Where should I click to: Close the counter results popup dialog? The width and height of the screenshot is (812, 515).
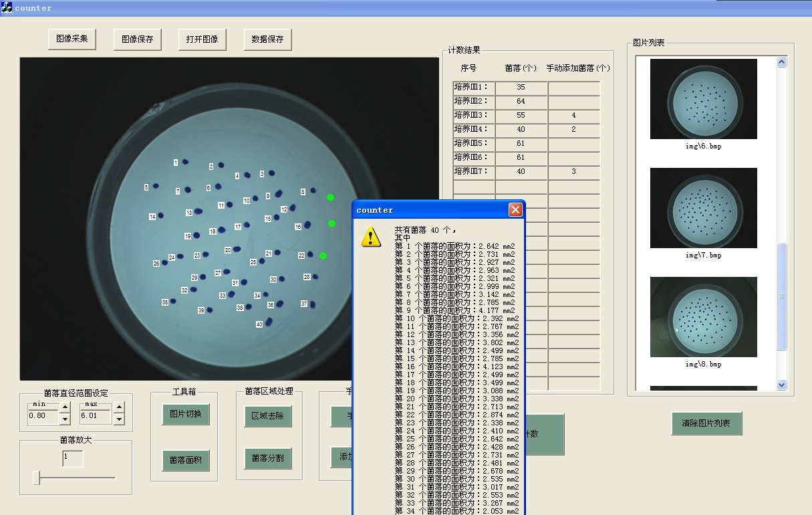515,210
